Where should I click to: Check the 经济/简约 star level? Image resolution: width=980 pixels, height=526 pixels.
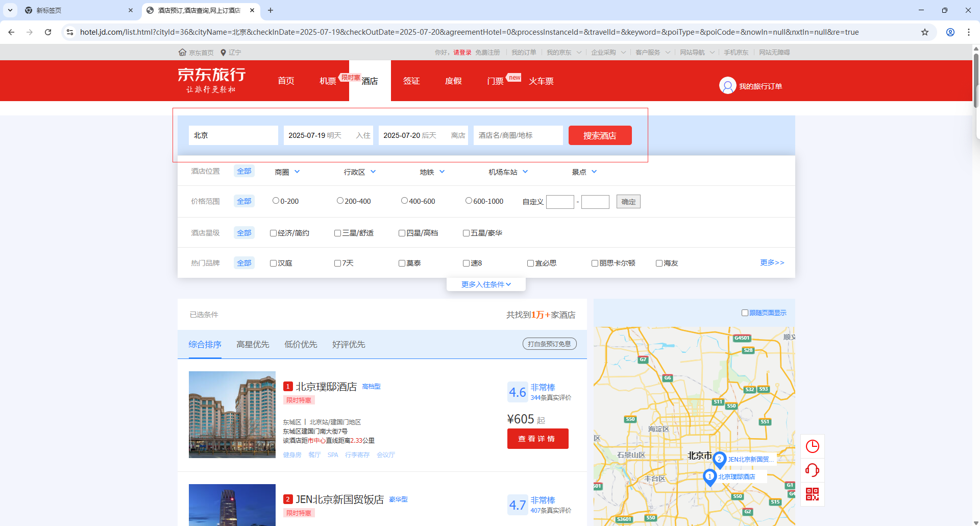[x=273, y=233]
